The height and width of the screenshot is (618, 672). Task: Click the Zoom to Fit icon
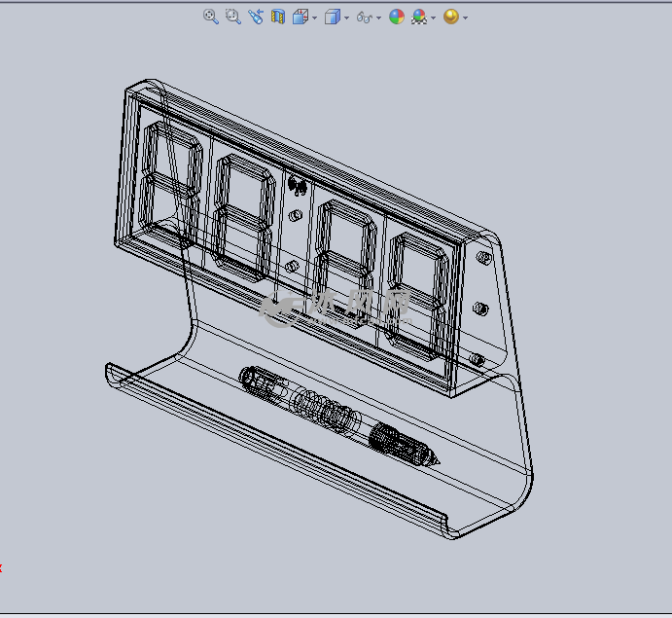[210, 17]
